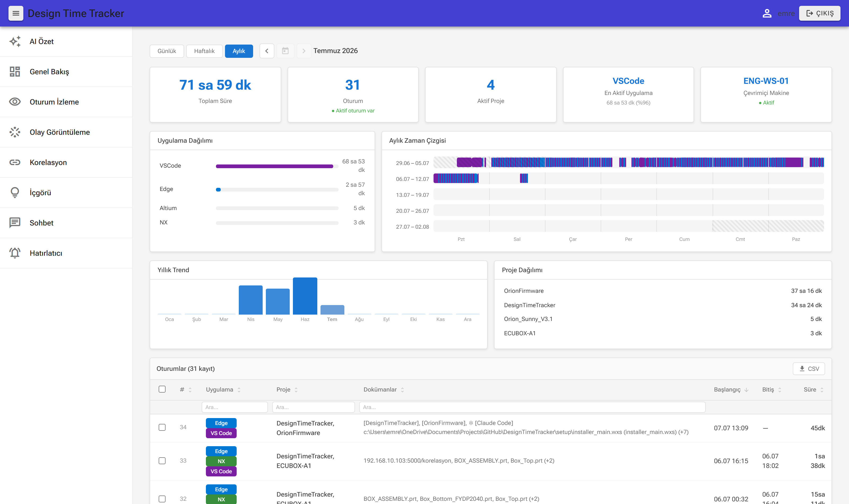The width and height of the screenshot is (849, 504).
Task: Click the Olay Görüntüleme icon
Action: point(15,132)
